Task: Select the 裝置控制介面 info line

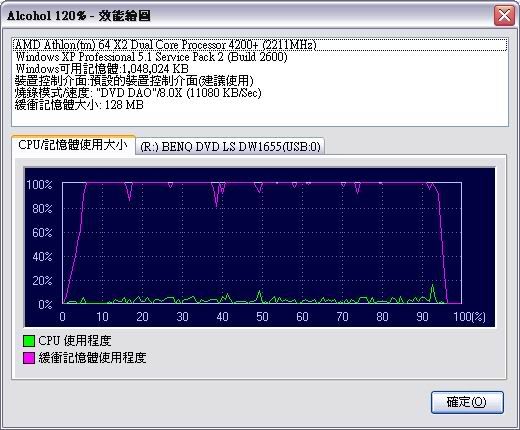Action: click(x=134, y=81)
